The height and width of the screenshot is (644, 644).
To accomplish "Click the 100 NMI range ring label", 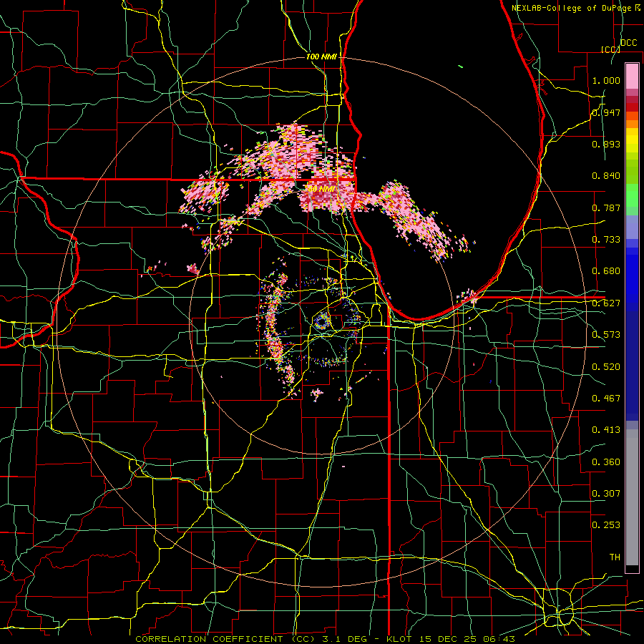I will [321, 57].
